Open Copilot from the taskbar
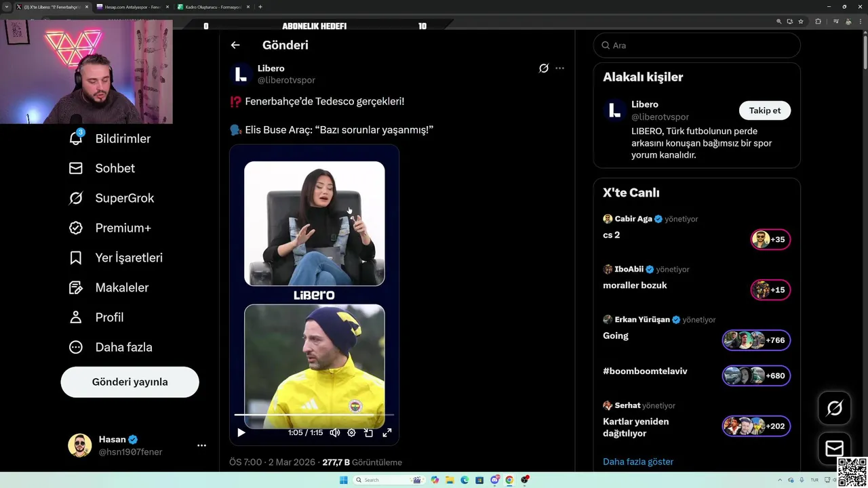868x488 pixels. [435, 480]
